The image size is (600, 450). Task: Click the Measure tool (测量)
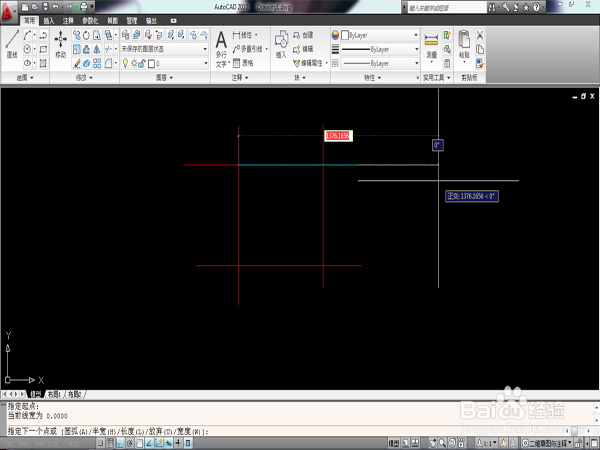(x=431, y=46)
